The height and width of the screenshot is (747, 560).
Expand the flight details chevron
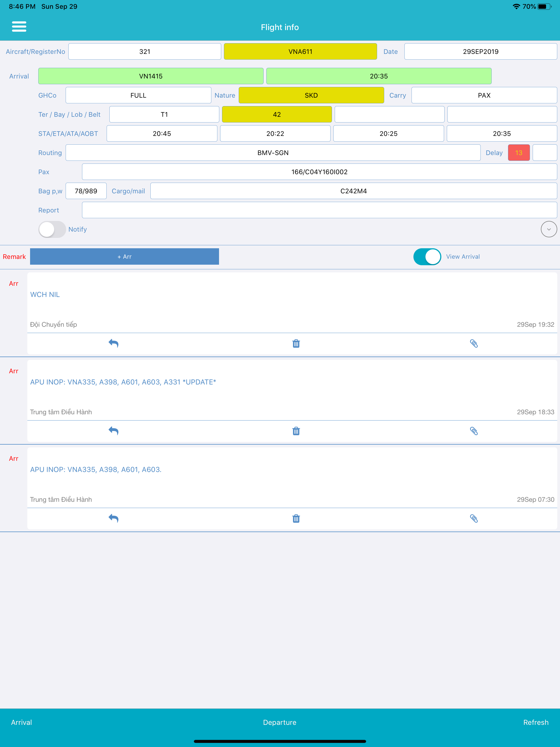tap(549, 229)
